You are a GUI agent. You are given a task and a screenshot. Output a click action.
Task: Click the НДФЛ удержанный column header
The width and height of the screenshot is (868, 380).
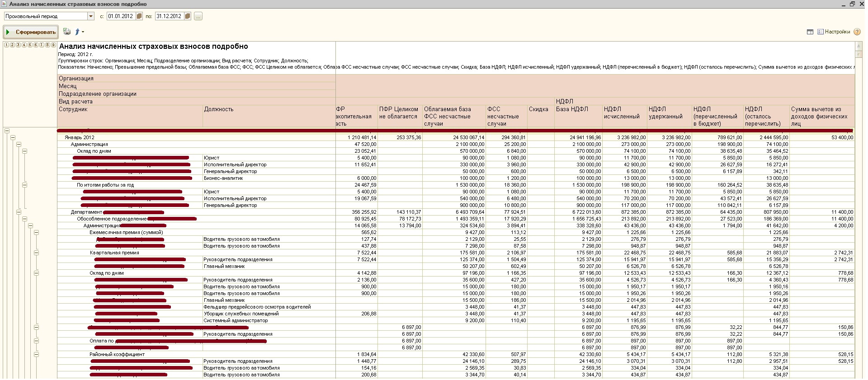click(x=669, y=116)
